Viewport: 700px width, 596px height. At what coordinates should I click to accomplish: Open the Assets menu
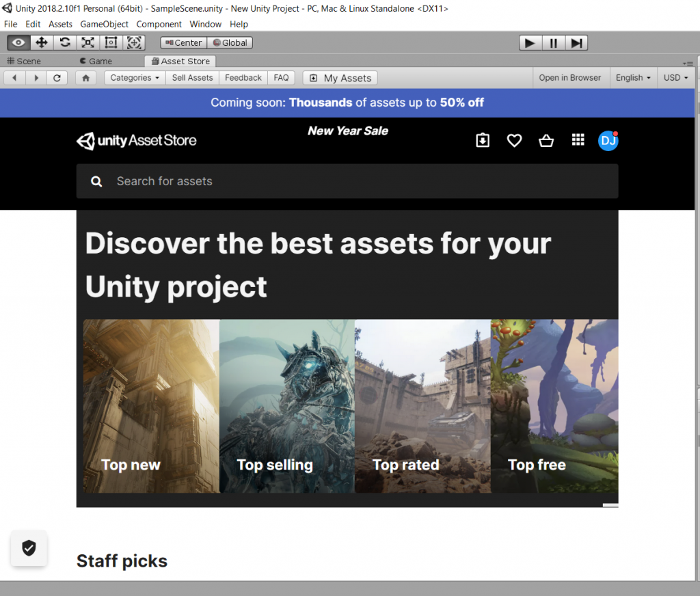click(x=60, y=24)
